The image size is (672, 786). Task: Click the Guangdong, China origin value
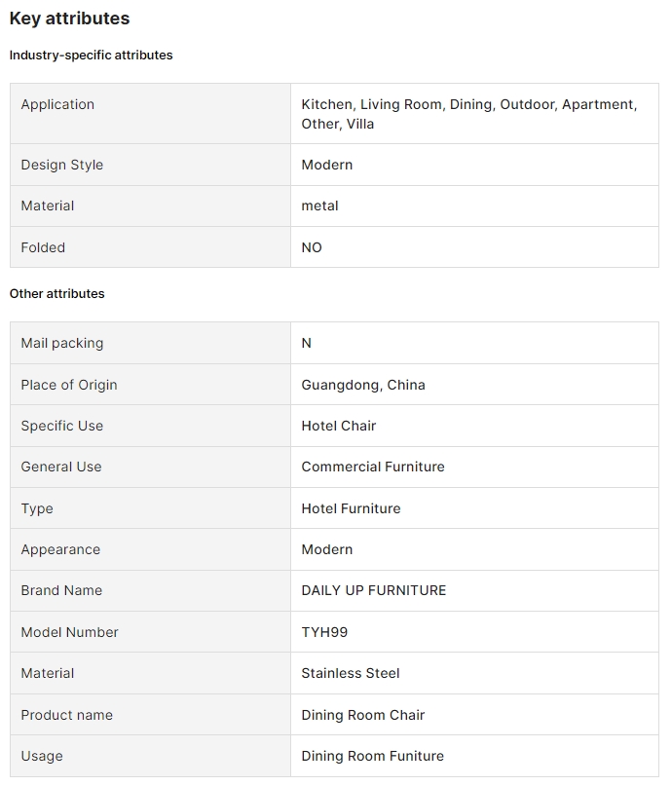pos(362,385)
